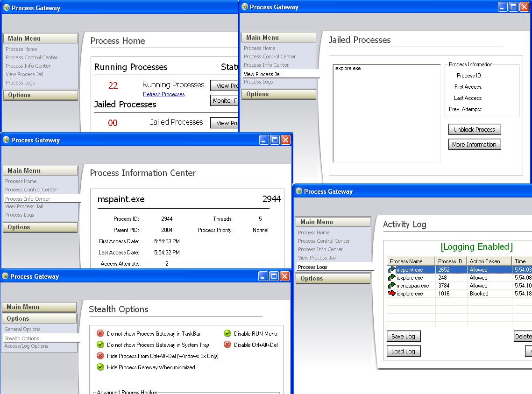This screenshot has height=394, width=532.
Task: Click the Save Log button
Action: coord(404,337)
